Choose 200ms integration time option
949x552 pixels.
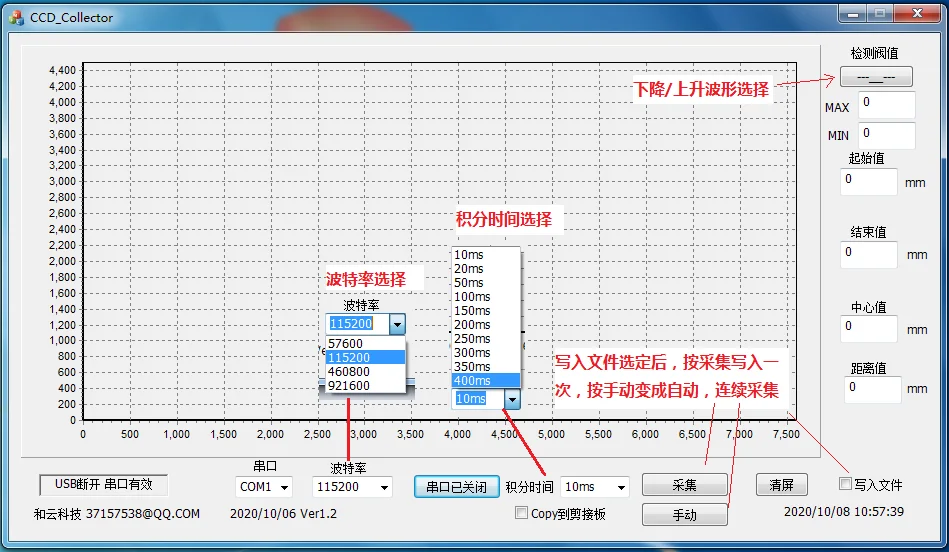(486, 324)
